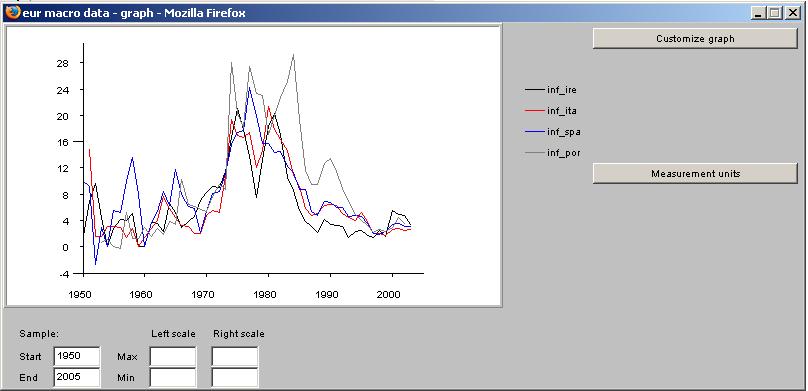Close the Firefox graph window
The height and width of the screenshot is (391, 808).
(x=792, y=13)
